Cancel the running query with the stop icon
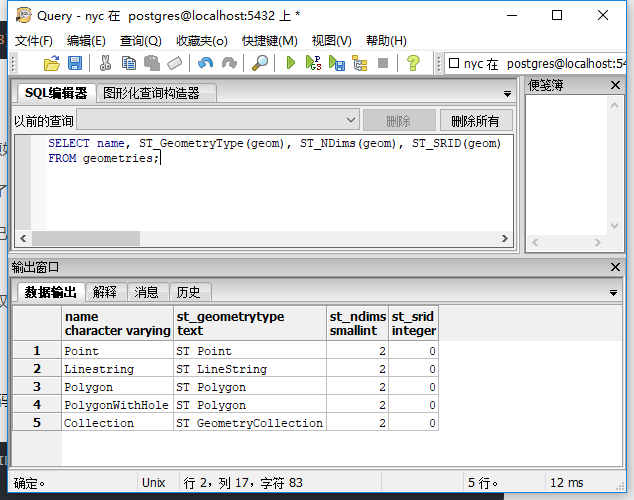634x500 pixels. pyautogui.click(x=383, y=63)
